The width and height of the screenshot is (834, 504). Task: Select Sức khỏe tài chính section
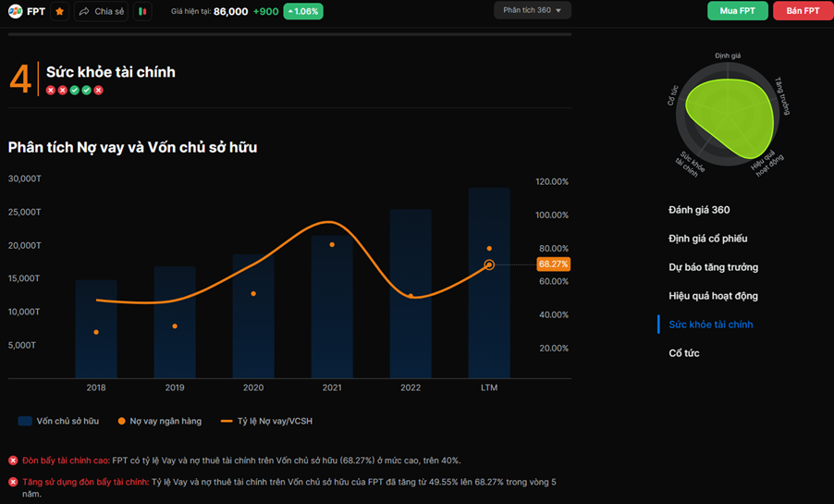click(711, 325)
